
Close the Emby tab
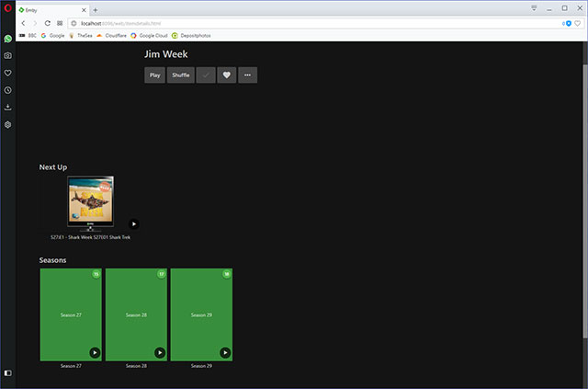tap(84, 10)
